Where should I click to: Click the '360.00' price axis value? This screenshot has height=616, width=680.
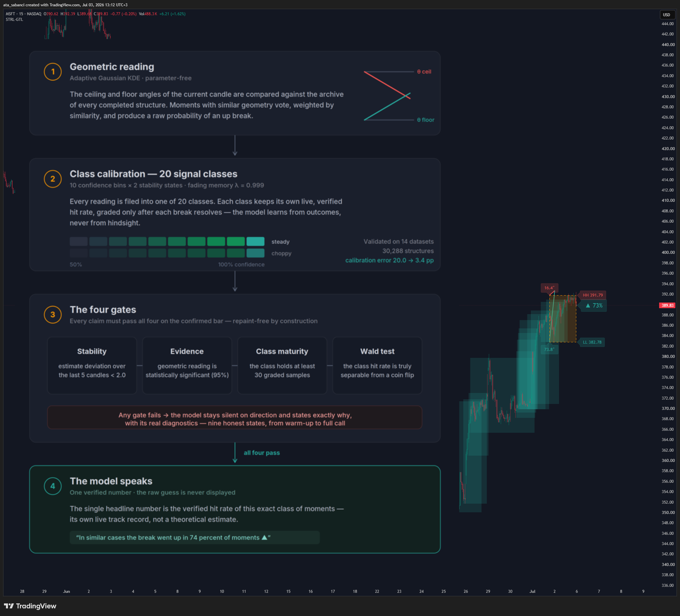668,461
